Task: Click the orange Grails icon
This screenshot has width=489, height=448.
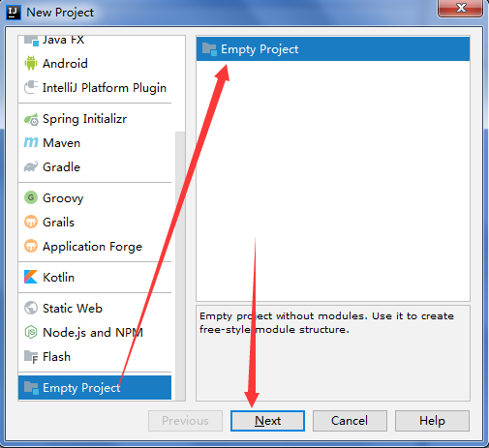Action: click(x=31, y=222)
